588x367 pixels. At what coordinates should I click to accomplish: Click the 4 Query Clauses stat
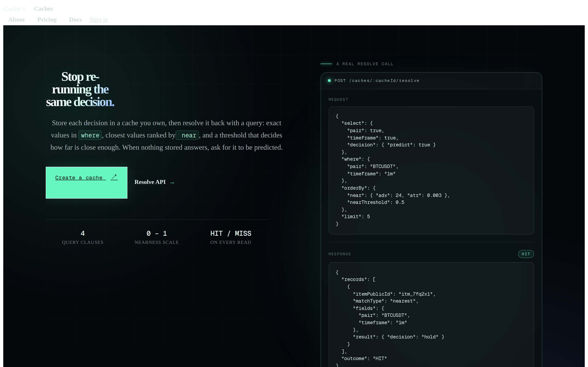(x=83, y=237)
